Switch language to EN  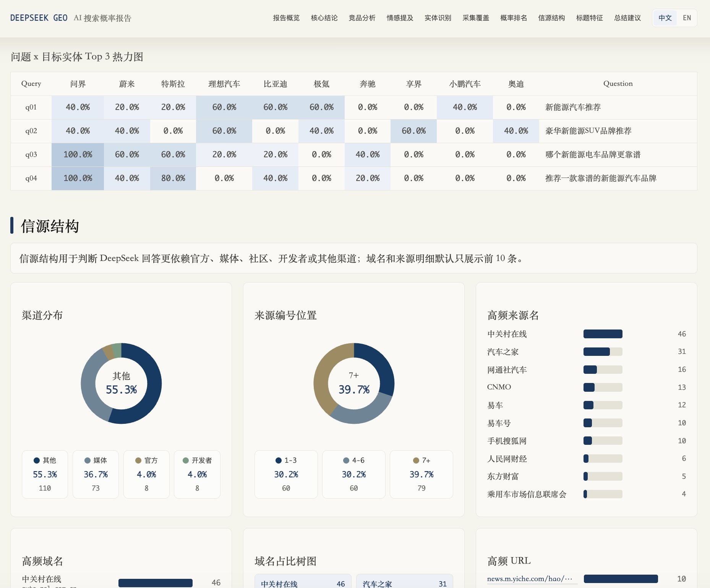[687, 18]
